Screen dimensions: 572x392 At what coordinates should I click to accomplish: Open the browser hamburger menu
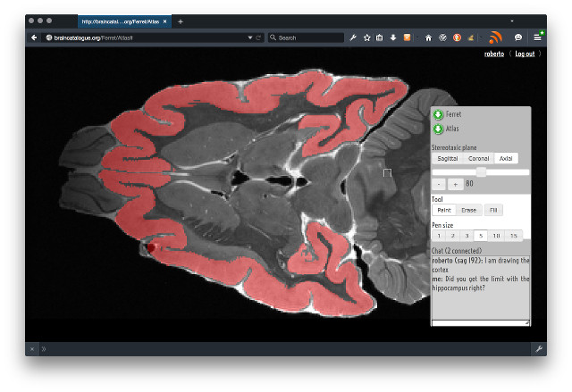click(x=537, y=38)
